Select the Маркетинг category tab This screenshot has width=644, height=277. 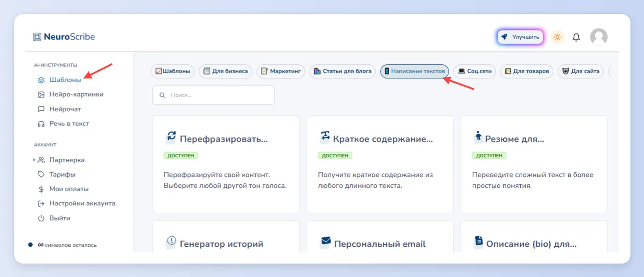[x=281, y=71]
